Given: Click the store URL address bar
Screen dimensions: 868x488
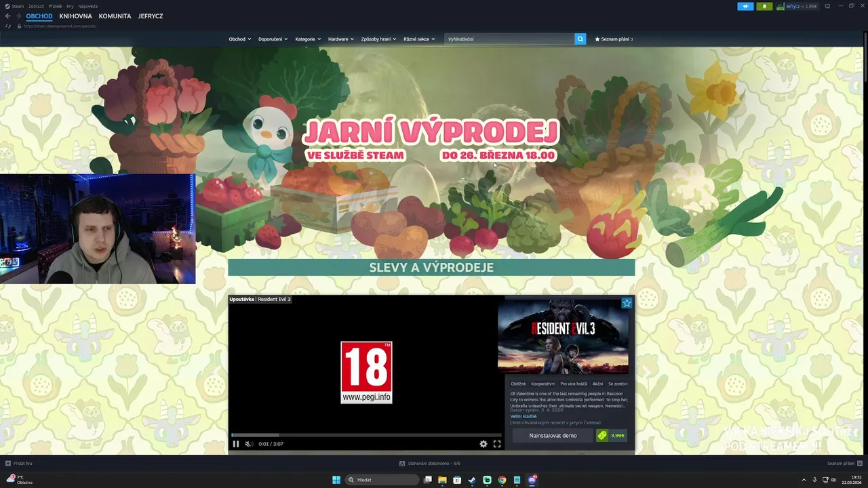Looking at the screenshot, I should [x=60, y=26].
